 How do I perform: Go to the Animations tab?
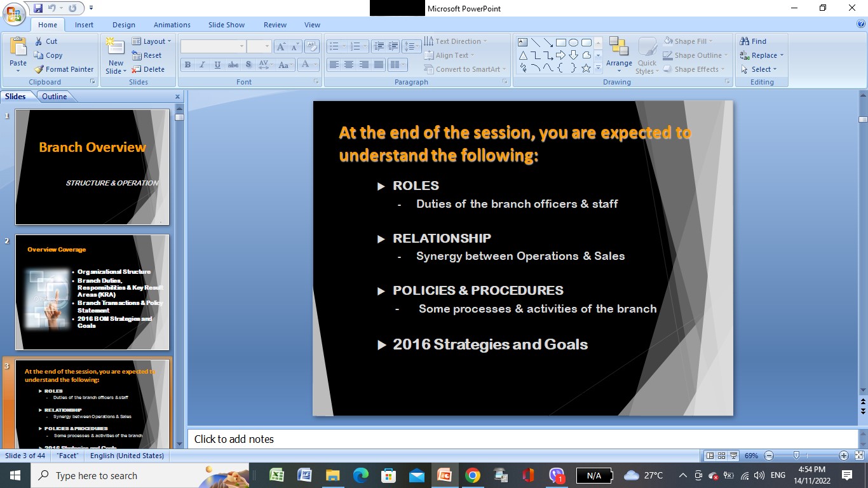coord(172,25)
